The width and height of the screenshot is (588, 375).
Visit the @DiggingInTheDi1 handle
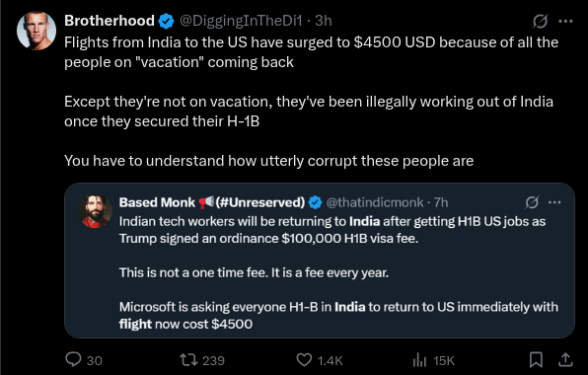click(x=241, y=21)
